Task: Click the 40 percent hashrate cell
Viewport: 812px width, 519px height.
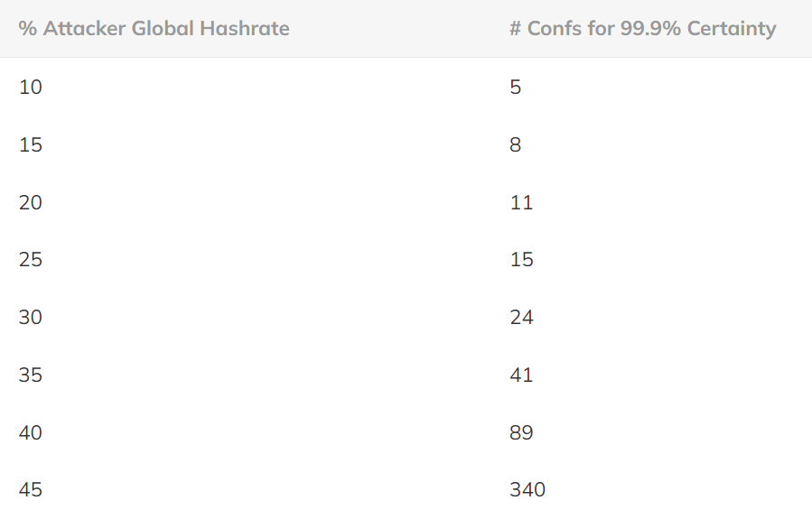Action: point(31,432)
